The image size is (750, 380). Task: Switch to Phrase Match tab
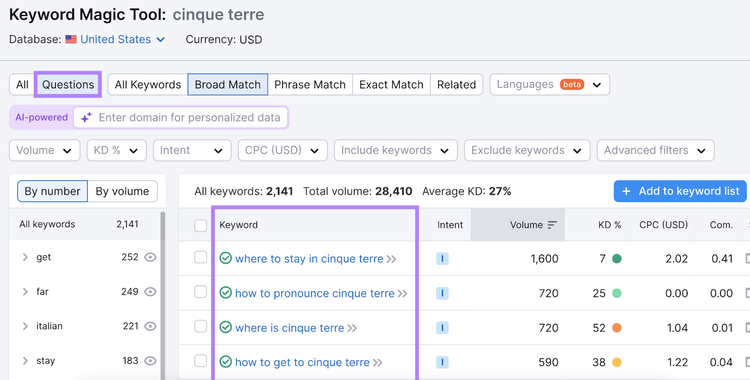(310, 85)
